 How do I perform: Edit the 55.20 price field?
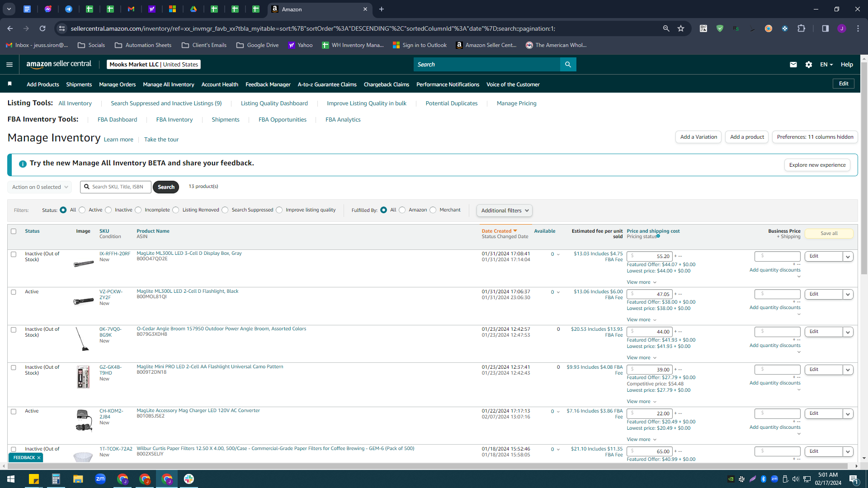(650, 257)
